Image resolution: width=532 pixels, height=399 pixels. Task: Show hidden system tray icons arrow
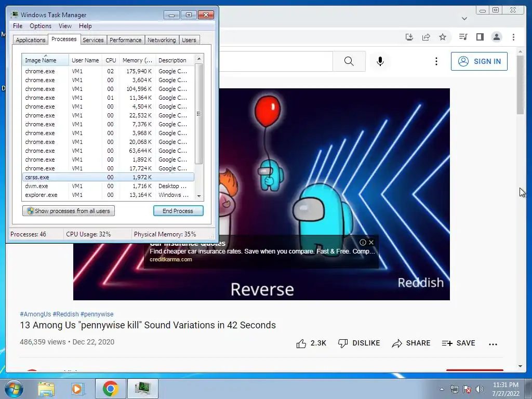coord(442,389)
